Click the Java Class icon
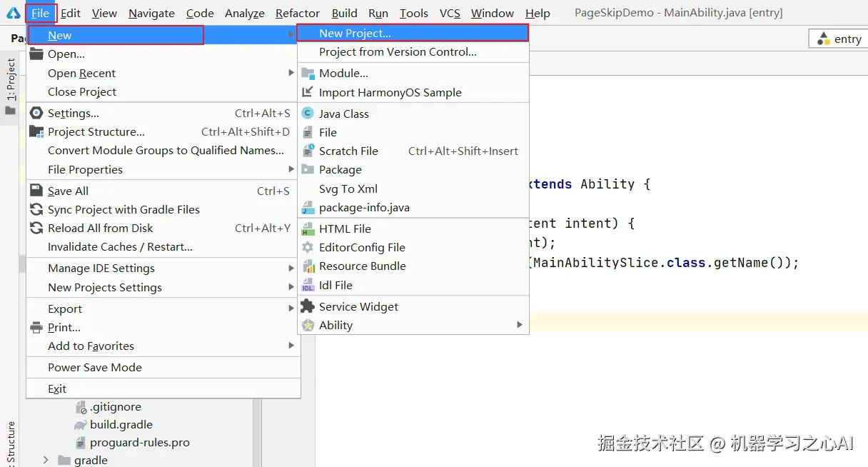The width and height of the screenshot is (868, 467). [x=308, y=114]
